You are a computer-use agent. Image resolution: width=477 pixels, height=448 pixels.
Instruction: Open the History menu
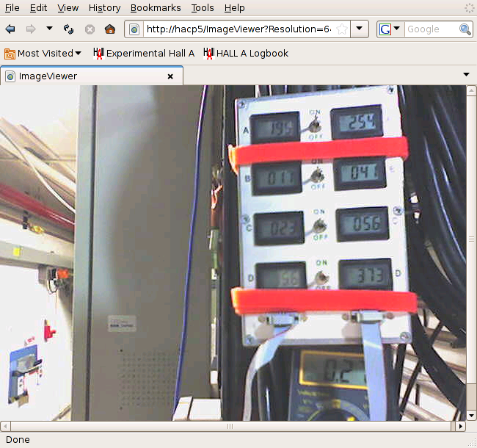(104, 8)
